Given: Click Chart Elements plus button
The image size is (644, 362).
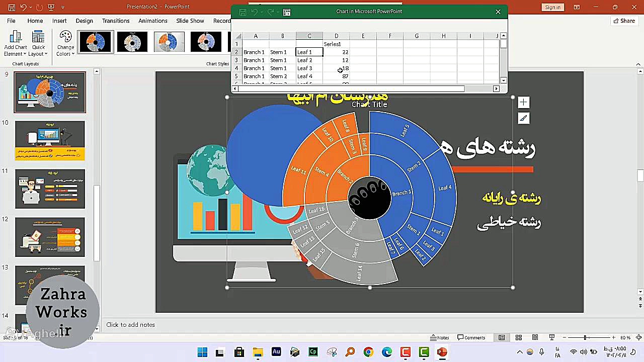Looking at the screenshot, I should click(523, 103).
